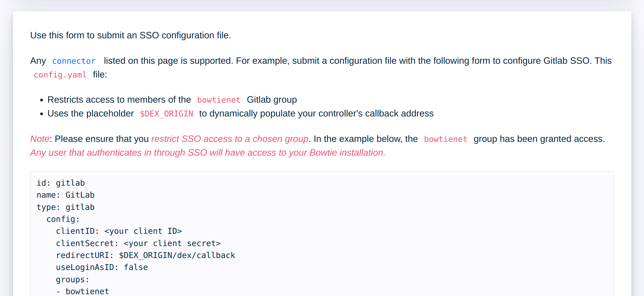Click the italic word Note
Image resolution: width=644 pixels, height=296 pixels.
pos(40,139)
